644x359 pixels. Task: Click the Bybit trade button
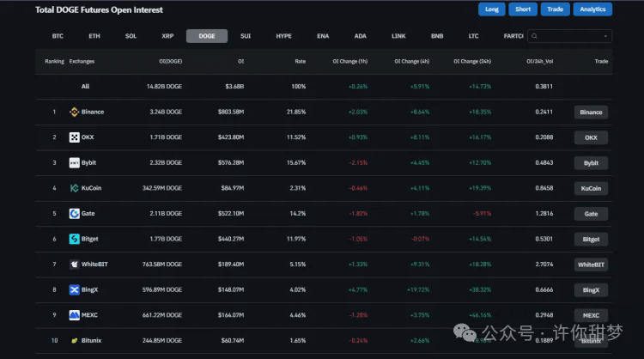591,163
